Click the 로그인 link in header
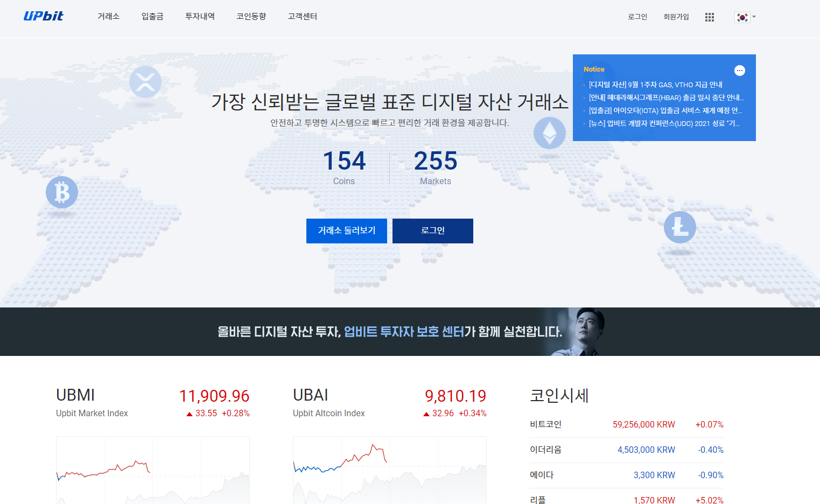The image size is (820, 504). [x=637, y=17]
